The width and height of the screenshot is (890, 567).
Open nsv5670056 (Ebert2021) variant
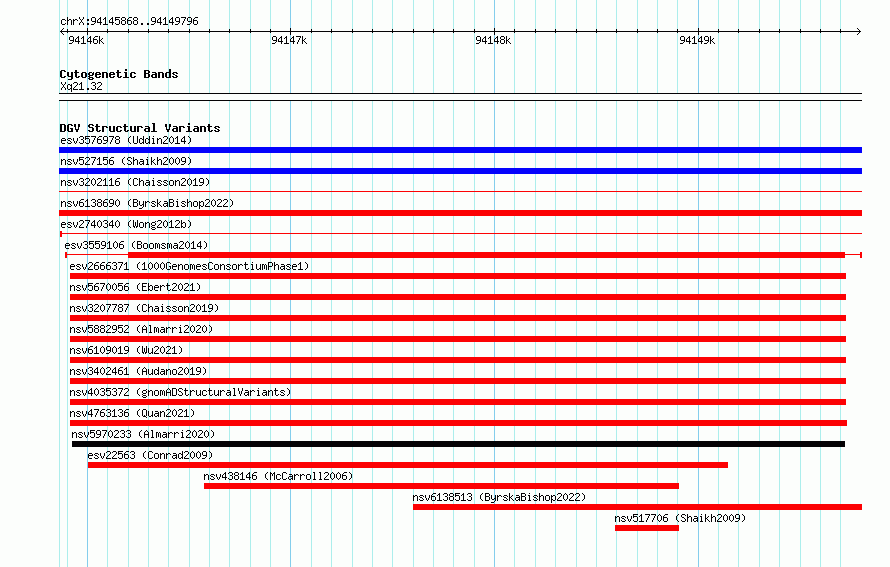click(x=135, y=287)
